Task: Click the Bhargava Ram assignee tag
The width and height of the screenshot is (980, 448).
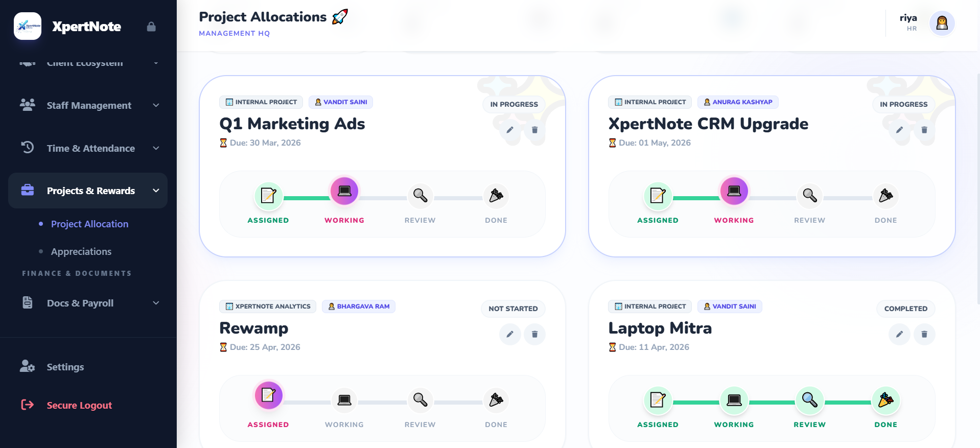Action: click(359, 306)
